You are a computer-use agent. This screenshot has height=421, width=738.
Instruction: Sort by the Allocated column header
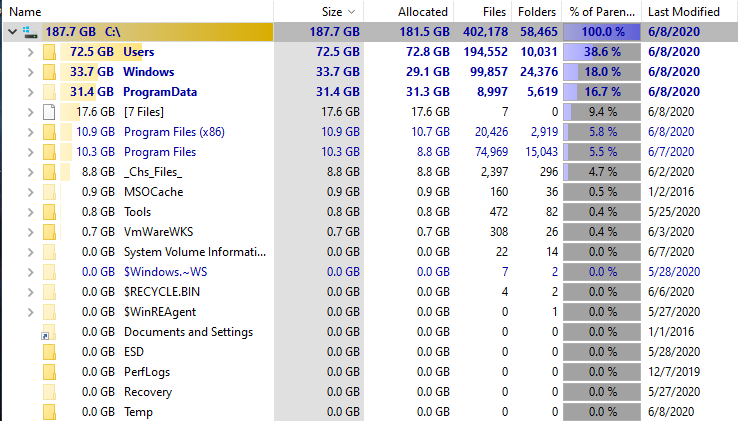409,12
